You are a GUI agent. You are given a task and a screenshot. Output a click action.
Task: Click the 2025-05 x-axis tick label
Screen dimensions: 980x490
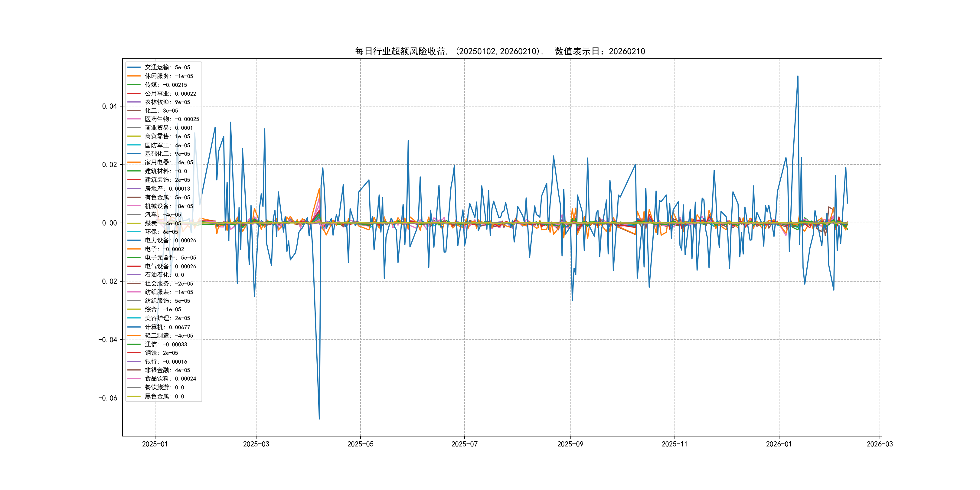[360, 444]
